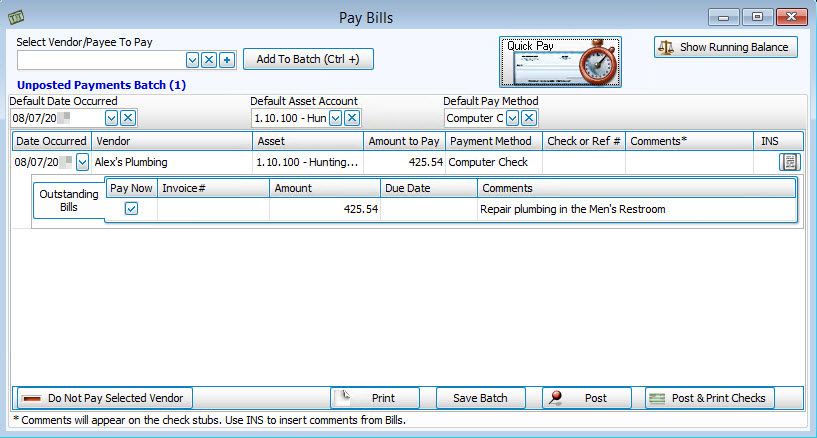
Task: Clear the Default Asset Account with X icon
Action: pos(352,118)
